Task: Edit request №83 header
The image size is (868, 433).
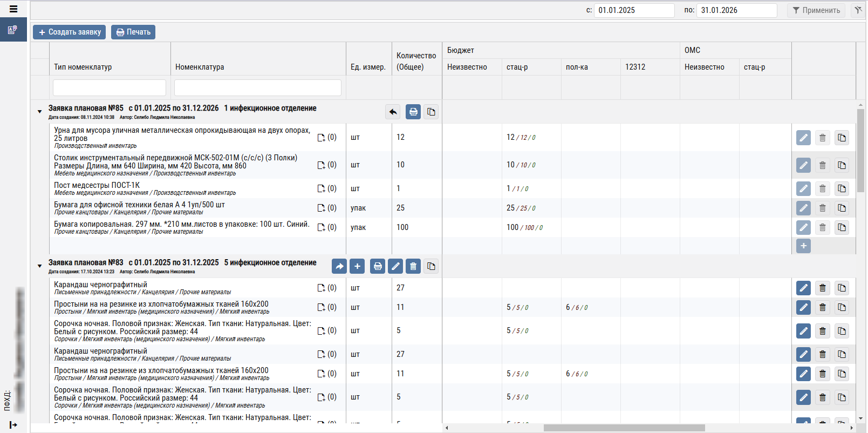Action: pyautogui.click(x=395, y=266)
